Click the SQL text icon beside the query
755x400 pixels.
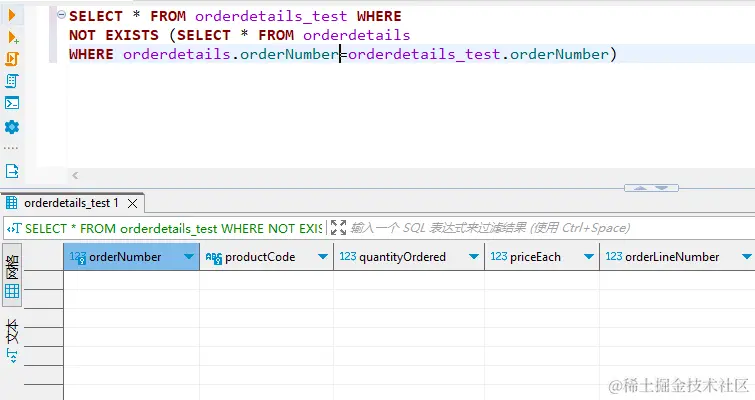tap(13, 228)
